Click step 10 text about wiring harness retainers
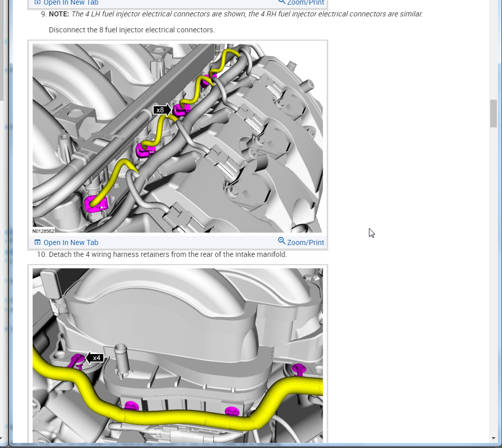This screenshot has height=448, width=502. (168, 255)
